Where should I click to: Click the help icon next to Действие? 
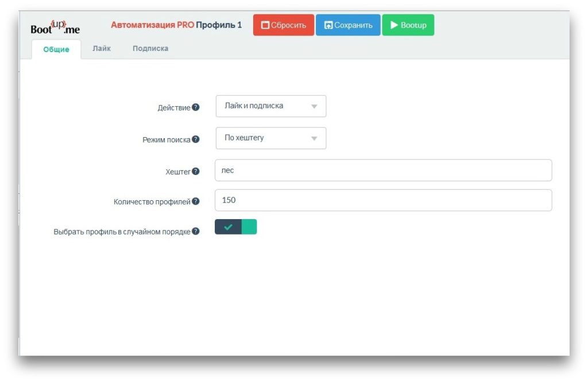click(x=196, y=107)
